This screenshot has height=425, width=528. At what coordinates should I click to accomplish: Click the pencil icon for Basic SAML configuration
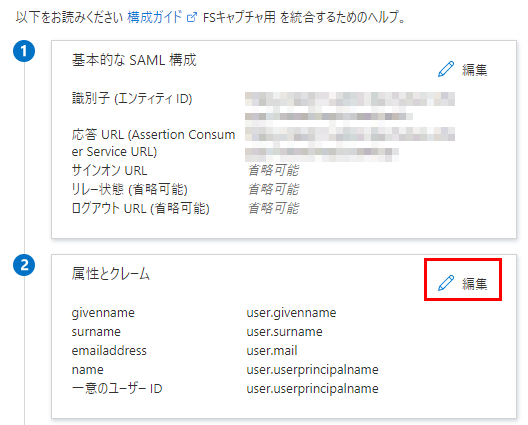(x=446, y=69)
